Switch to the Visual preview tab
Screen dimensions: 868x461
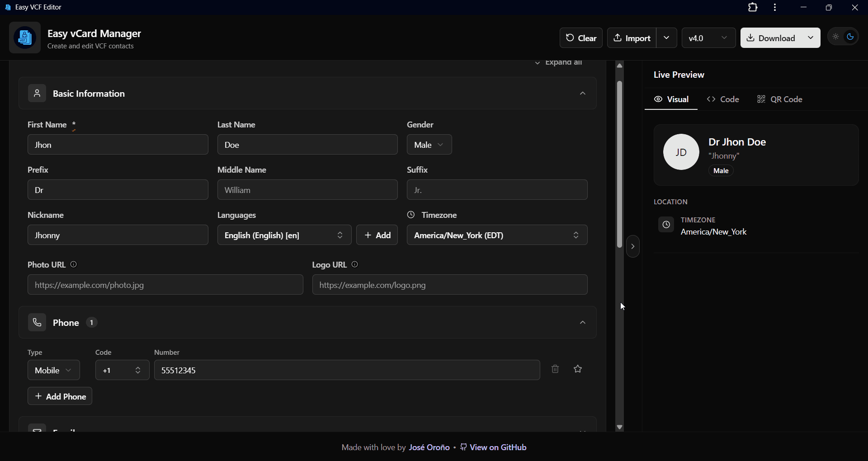(671, 99)
